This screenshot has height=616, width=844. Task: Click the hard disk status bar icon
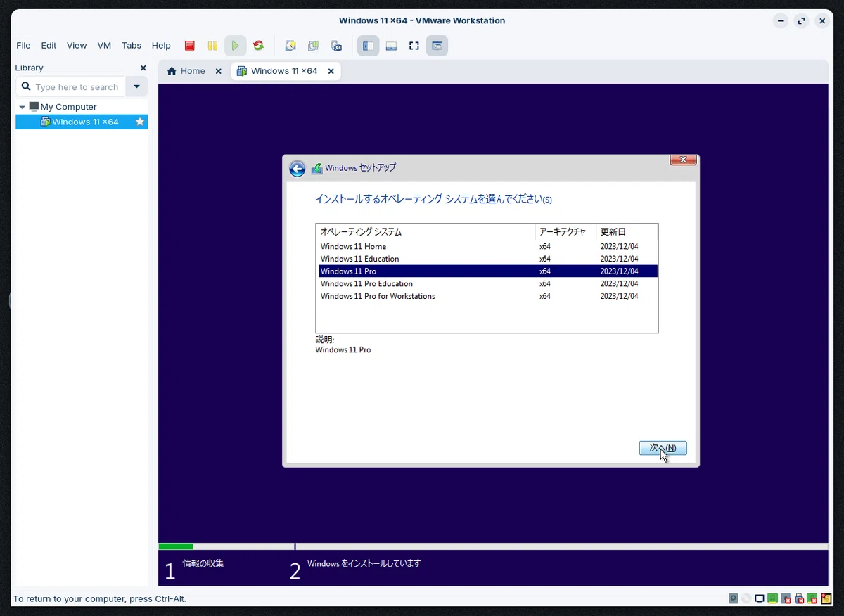pyautogui.click(x=733, y=598)
